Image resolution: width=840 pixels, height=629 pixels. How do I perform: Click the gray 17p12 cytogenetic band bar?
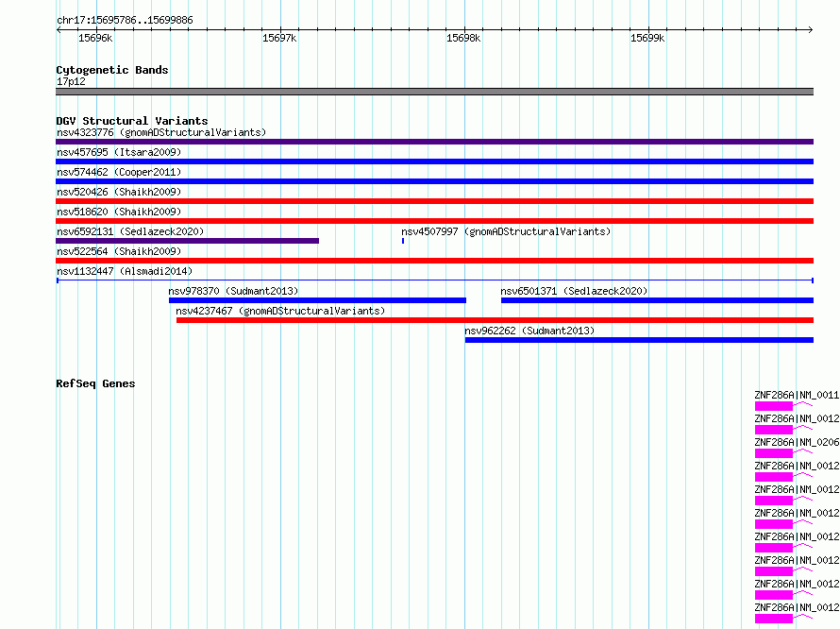coord(434,92)
